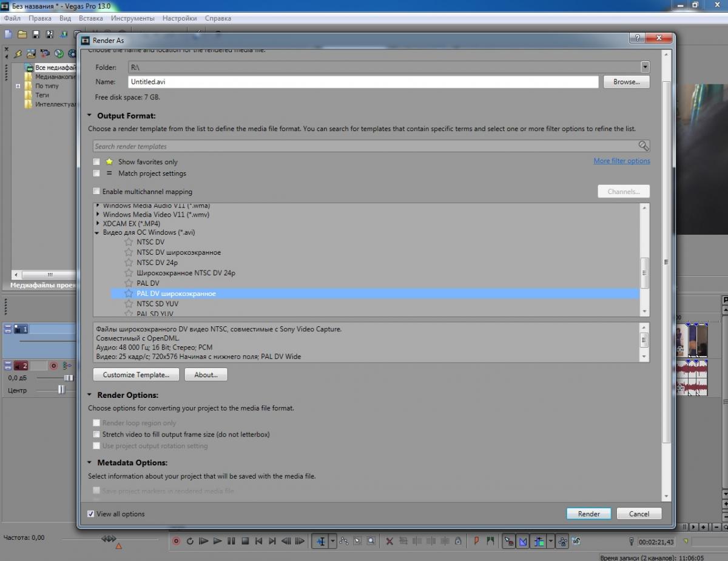Go to end of project
The width and height of the screenshot is (728, 561).
point(272,541)
